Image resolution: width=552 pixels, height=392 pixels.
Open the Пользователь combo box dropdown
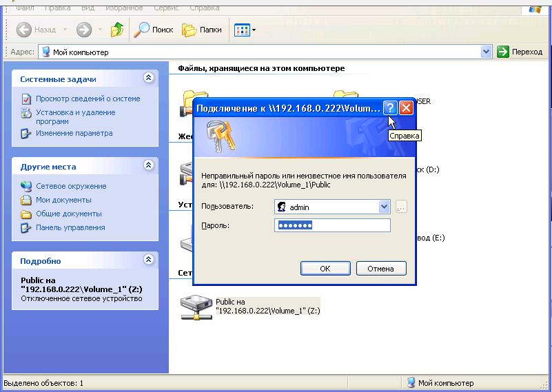[384, 207]
